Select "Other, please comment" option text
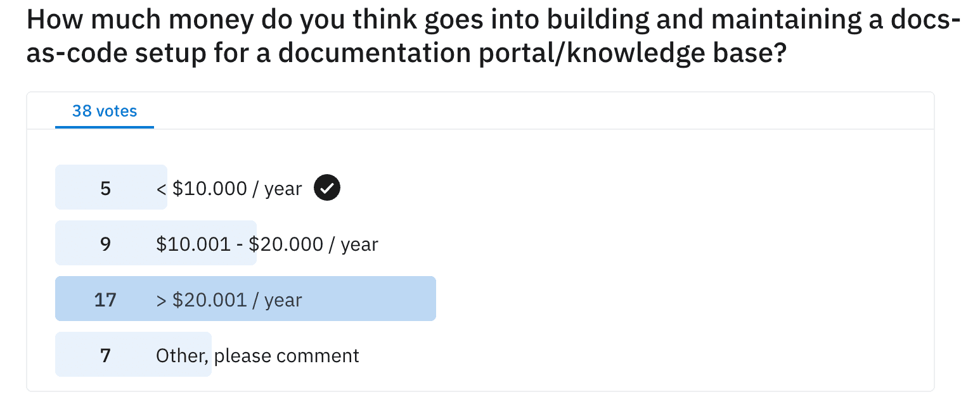This screenshot has height=404, width=980. (x=257, y=355)
